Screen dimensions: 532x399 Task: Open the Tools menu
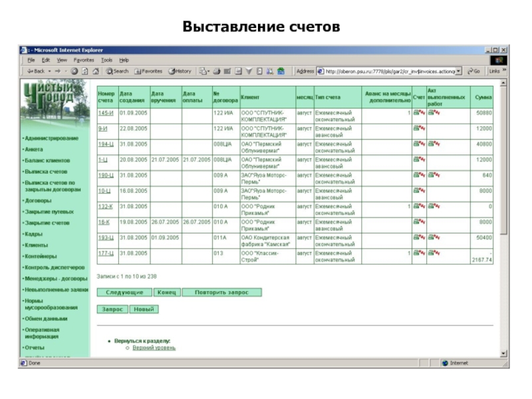coord(106,60)
